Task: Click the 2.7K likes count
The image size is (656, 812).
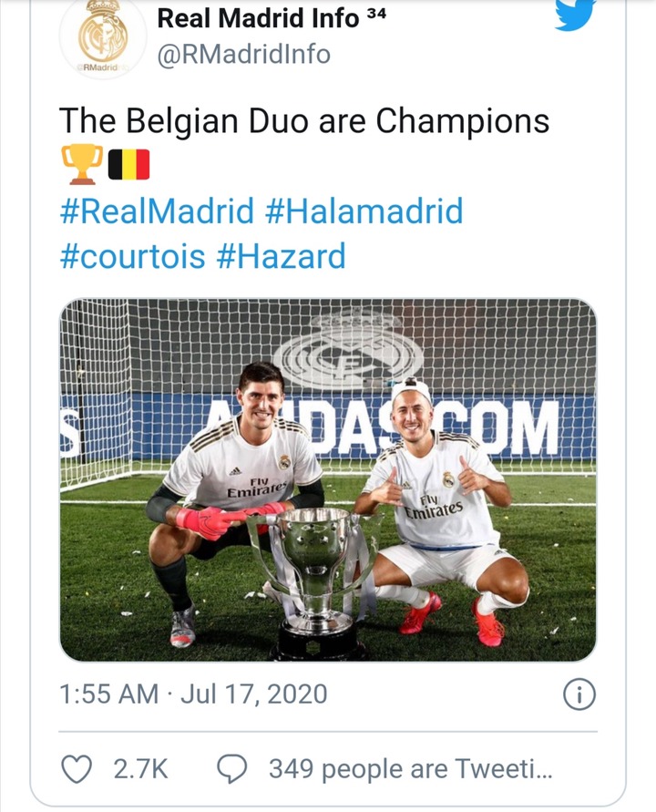Action: 141,768
